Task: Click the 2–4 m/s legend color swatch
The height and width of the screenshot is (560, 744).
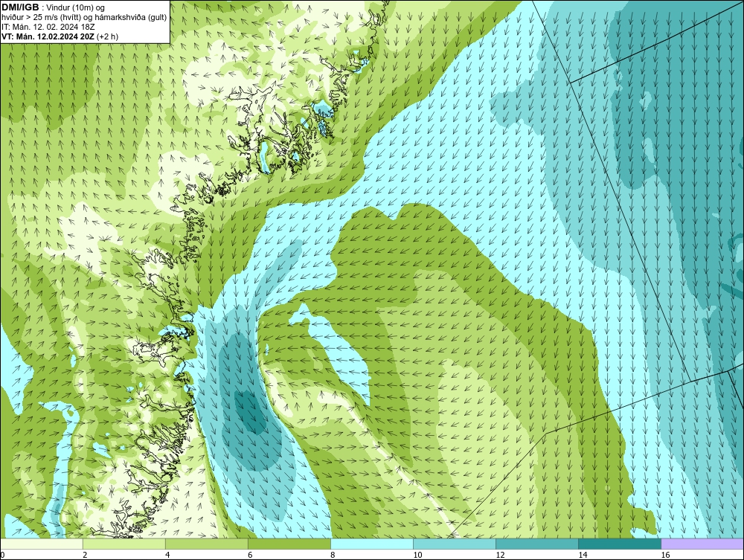Action: tap(124, 544)
